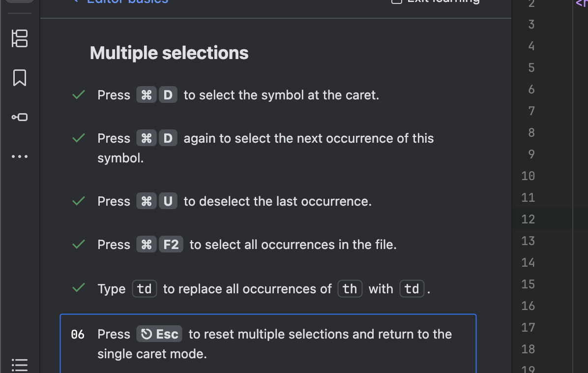Click the U key badge for deselect step
588x373 pixels.
pyautogui.click(x=168, y=201)
